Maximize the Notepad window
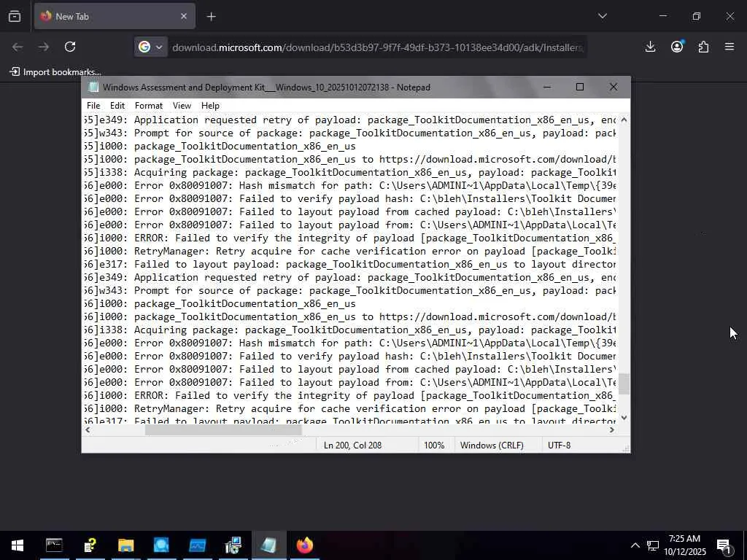 (580, 87)
